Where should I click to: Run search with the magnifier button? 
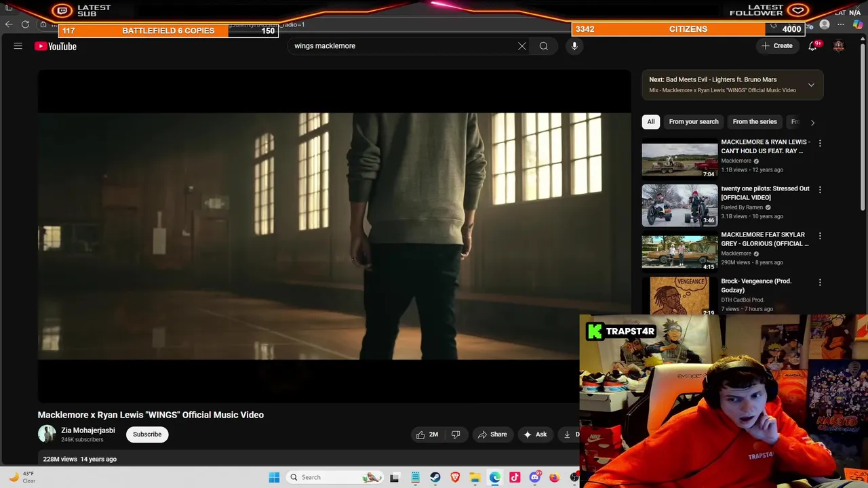click(x=544, y=46)
